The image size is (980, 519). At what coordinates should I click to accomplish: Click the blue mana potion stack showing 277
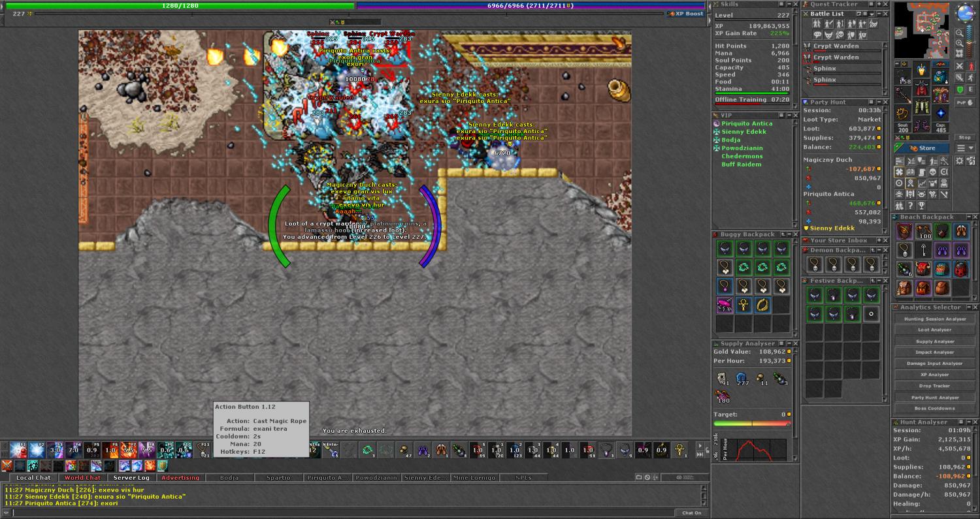point(743,379)
